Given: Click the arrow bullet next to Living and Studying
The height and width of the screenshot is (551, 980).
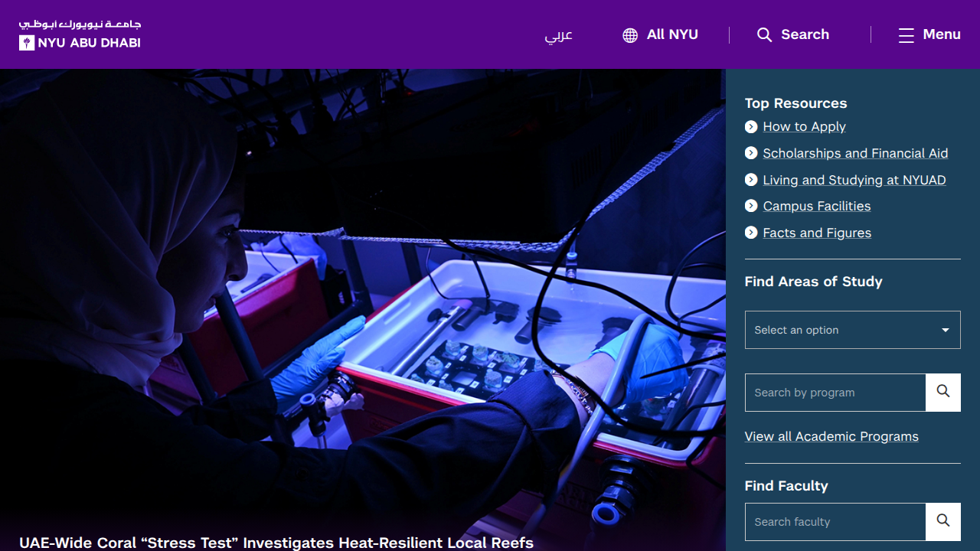Looking at the screenshot, I should (x=751, y=180).
